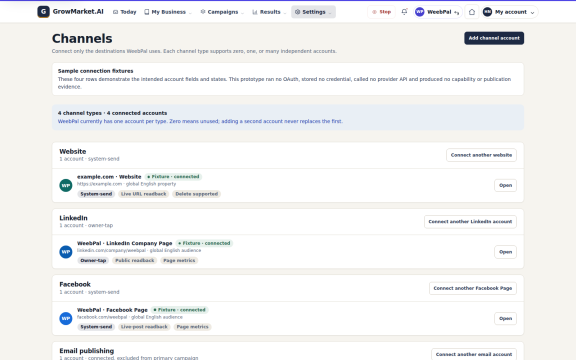
Task: Click the Facebook System-send tag
Action: tap(96, 327)
